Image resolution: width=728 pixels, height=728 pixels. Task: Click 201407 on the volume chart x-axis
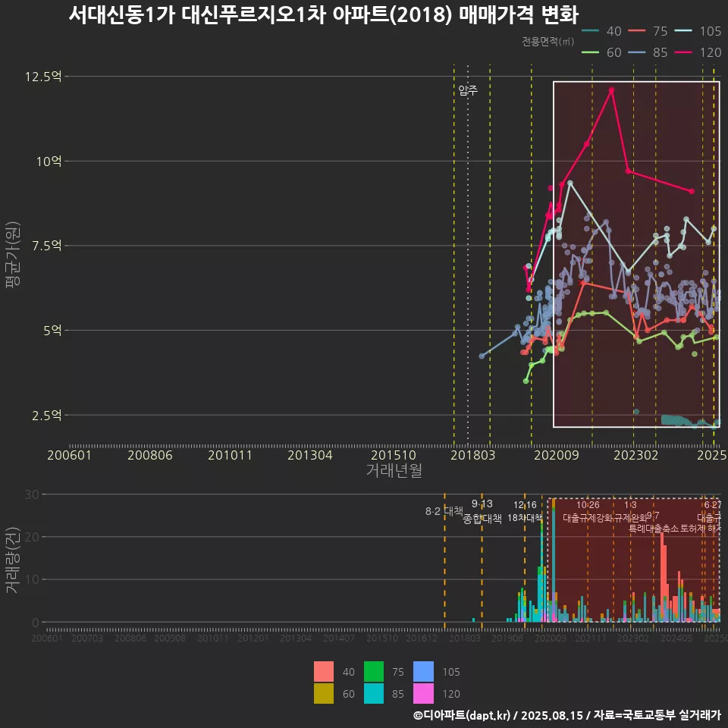339,638
